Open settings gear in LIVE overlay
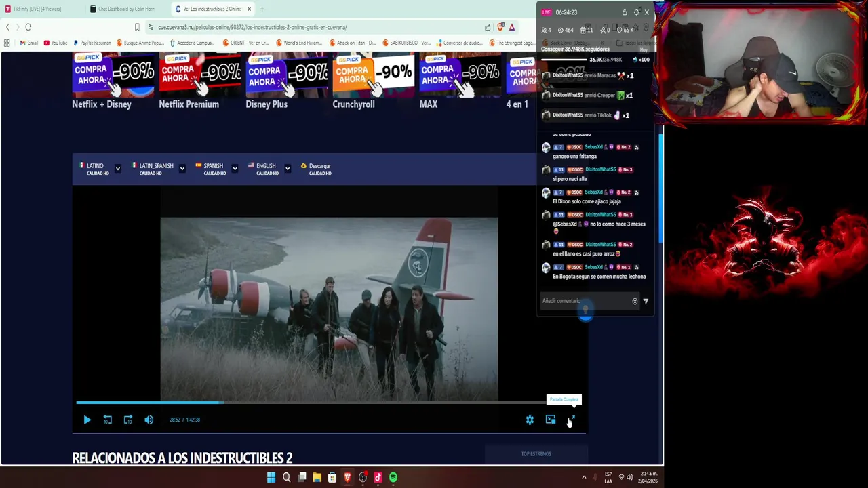This screenshot has width=868, height=488. point(636,12)
